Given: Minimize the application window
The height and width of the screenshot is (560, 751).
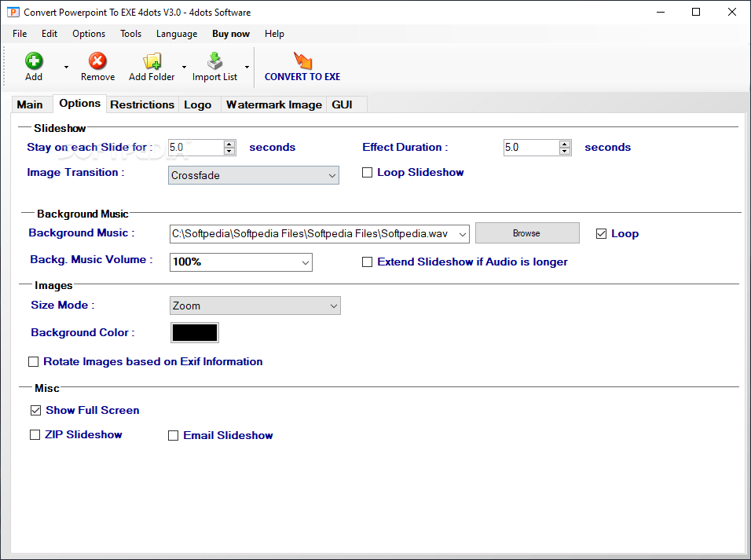Looking at the screenshot, I should (x=661, y=12).
